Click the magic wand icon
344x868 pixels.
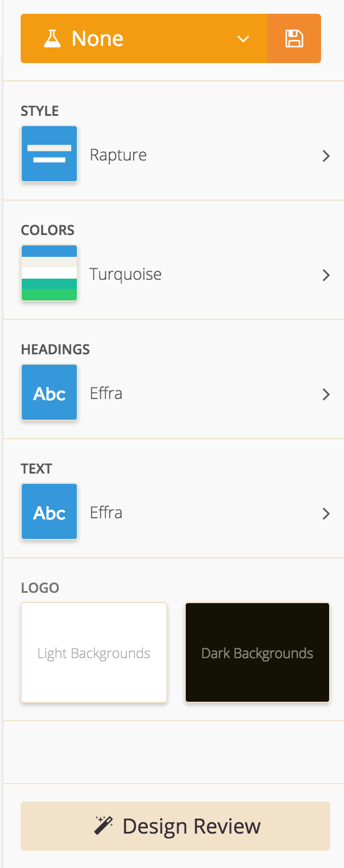(104, 826)
